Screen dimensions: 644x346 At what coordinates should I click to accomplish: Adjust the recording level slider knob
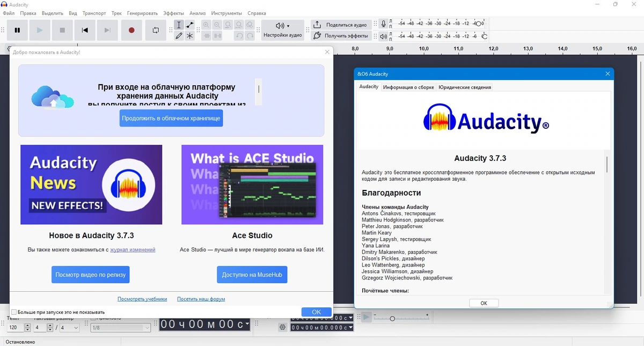479,24
